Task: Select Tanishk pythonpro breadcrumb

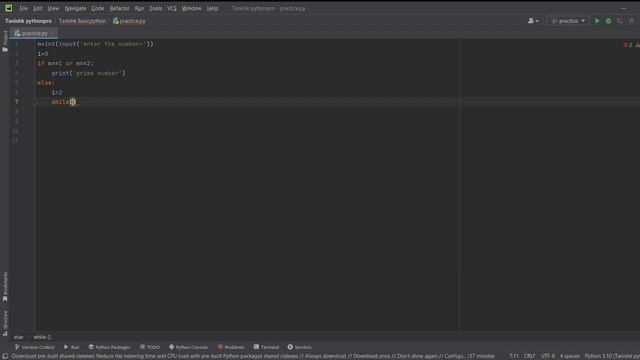Action: click(x=28, y=21)
